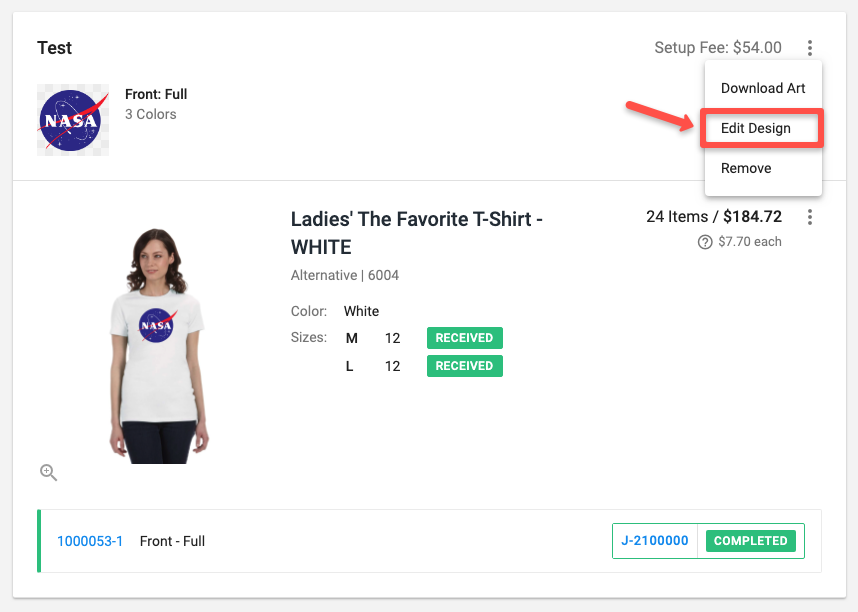Click the green COMPLETED status badge
Viewport: 858px width, 612px height.
tap(750, 541)
